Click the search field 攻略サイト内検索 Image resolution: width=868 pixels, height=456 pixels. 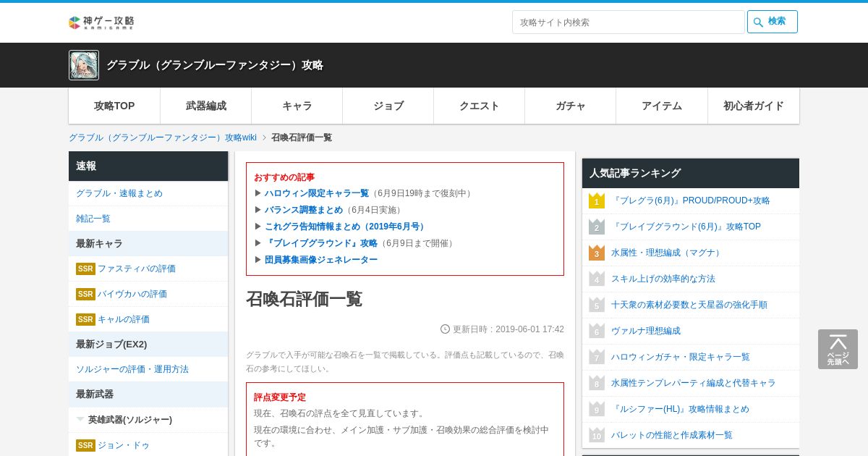628,22
